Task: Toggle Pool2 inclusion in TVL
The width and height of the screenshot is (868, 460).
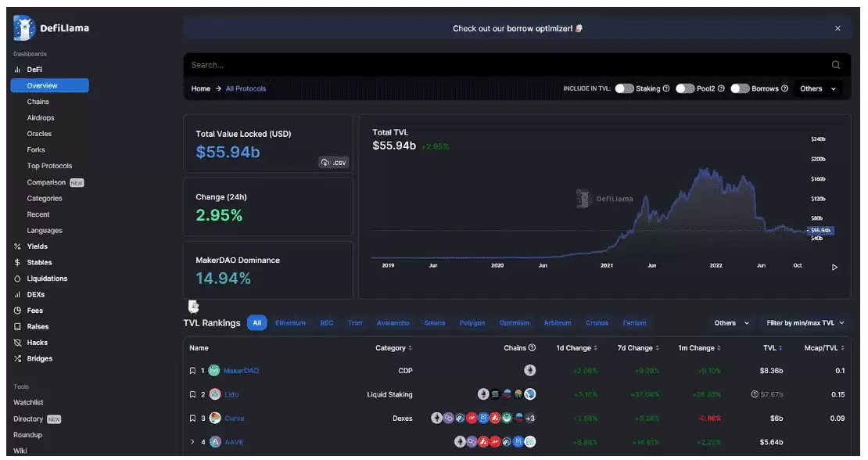Action: [x=685, y=88]
